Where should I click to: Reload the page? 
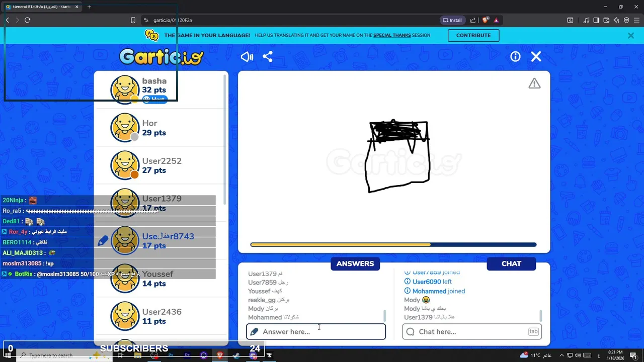(27, 20)
